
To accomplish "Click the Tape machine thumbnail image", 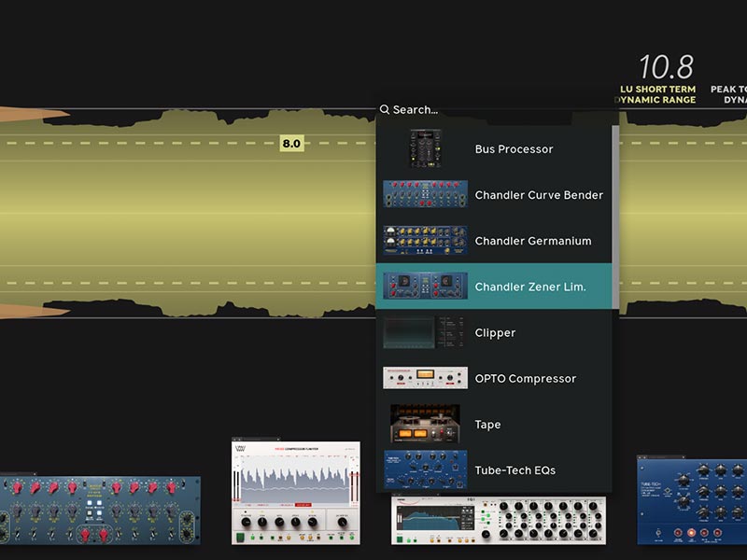I will point(425,424).
